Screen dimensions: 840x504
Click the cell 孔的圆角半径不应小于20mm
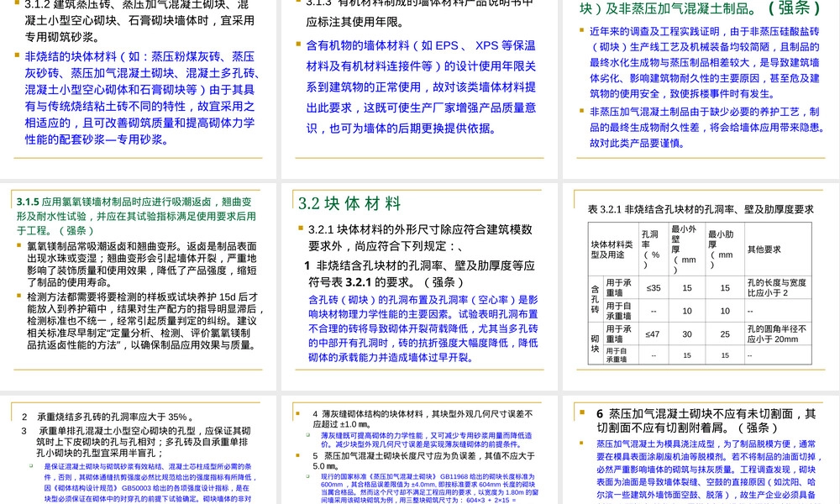click(776, 334)
